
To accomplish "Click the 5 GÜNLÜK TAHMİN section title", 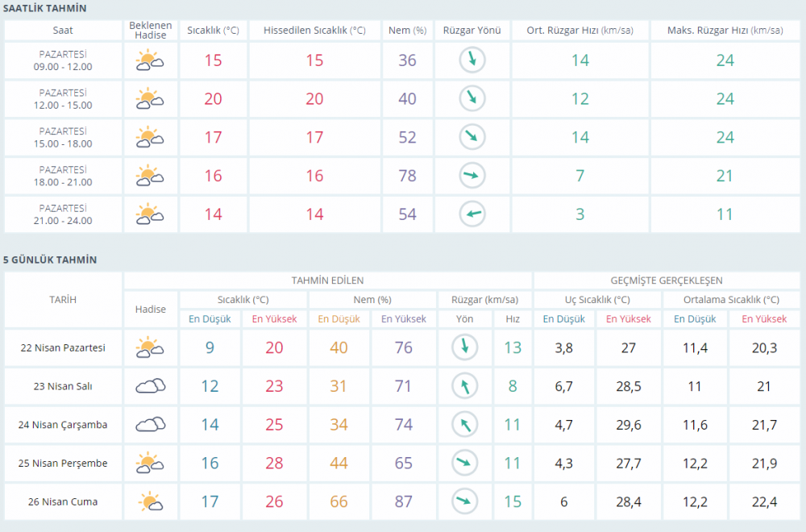I will tap(50, 260).
